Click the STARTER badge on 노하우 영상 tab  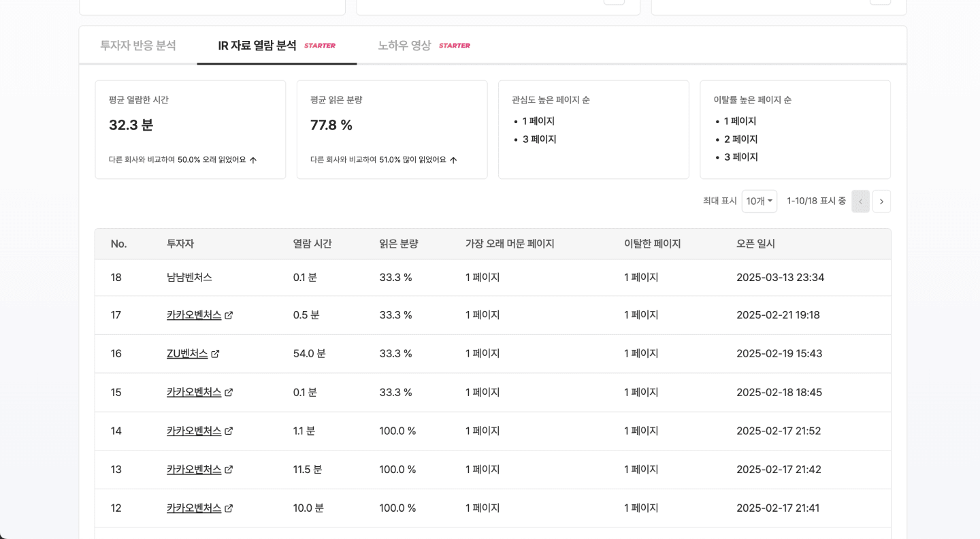[x=455, y=46]
